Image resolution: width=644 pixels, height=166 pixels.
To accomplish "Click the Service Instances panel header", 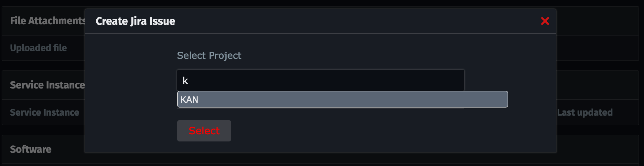I will [x=47, y=85].
